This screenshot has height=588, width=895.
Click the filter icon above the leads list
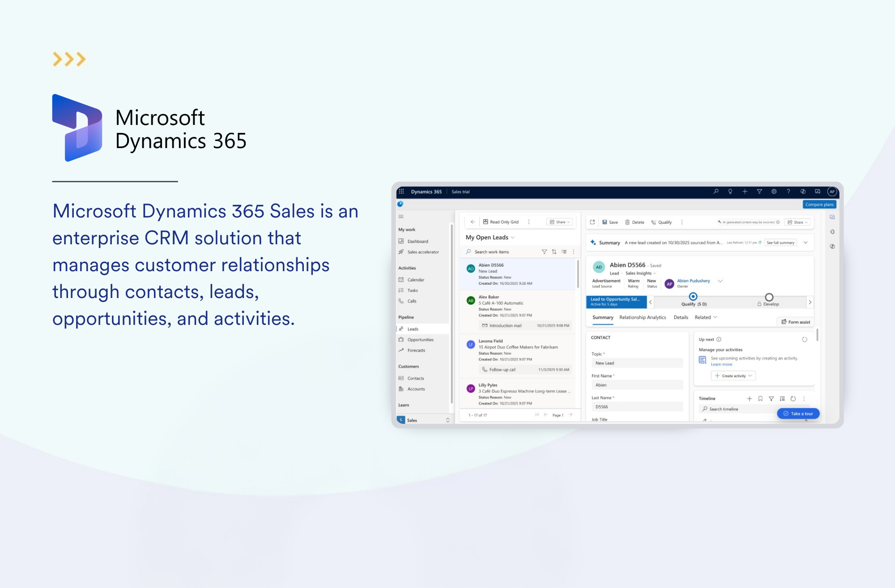(x=543, y=251)
